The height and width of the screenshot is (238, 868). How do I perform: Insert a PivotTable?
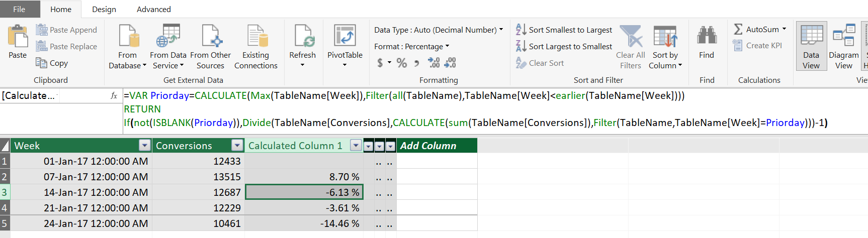(345, 41)
